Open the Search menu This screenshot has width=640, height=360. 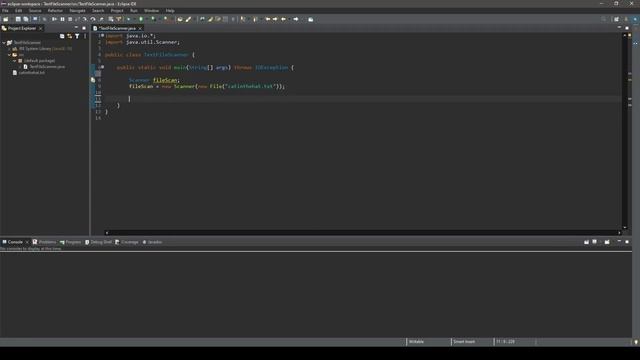click(98, 11)
